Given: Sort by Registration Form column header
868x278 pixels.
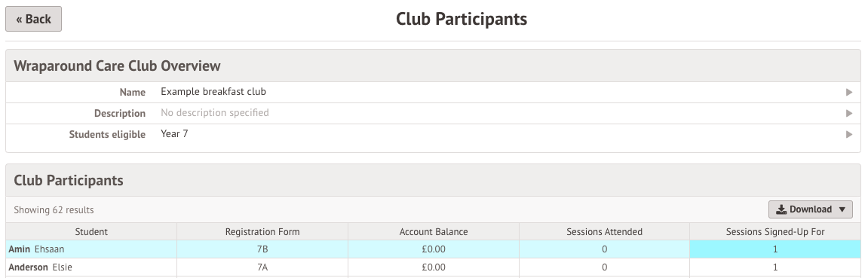Looking at the screenshot, I should (x=262, y=231).
